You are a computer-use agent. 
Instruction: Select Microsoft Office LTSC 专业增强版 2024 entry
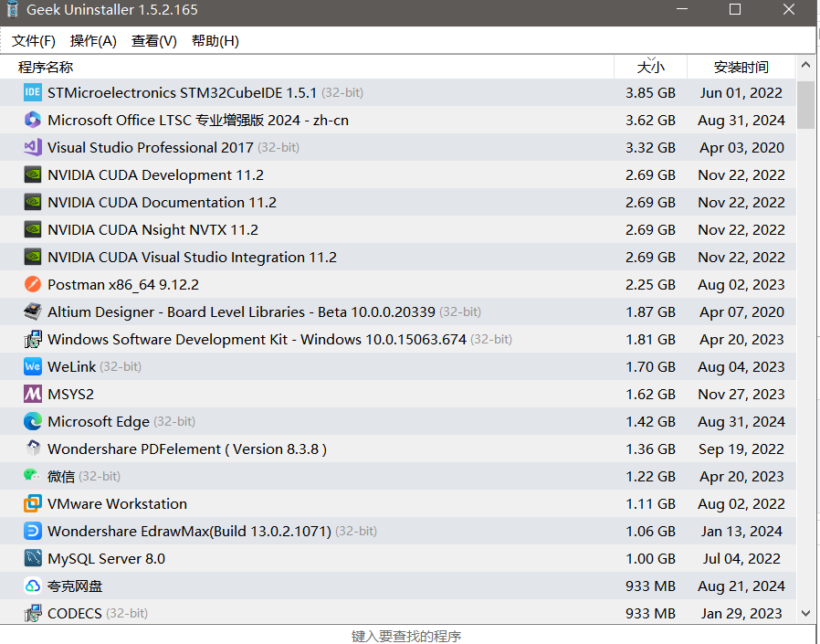point(197,120)
